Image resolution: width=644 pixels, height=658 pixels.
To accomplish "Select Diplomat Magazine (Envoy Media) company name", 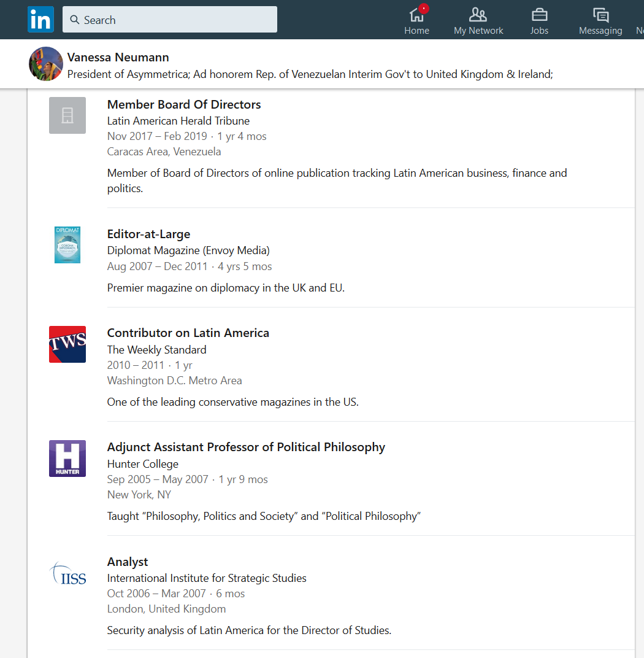I will coord(188,250).
